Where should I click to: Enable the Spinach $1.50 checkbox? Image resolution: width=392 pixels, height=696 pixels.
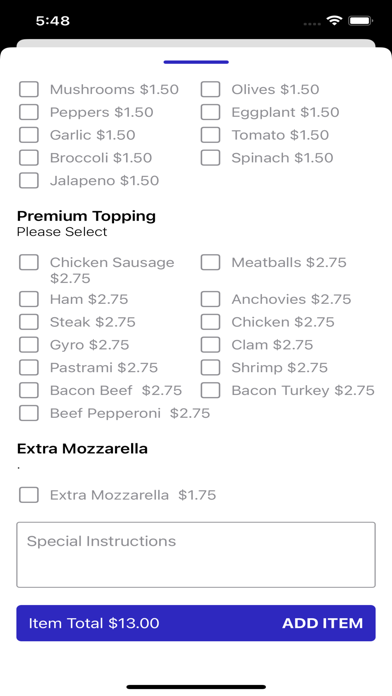(x=210, y=158)
